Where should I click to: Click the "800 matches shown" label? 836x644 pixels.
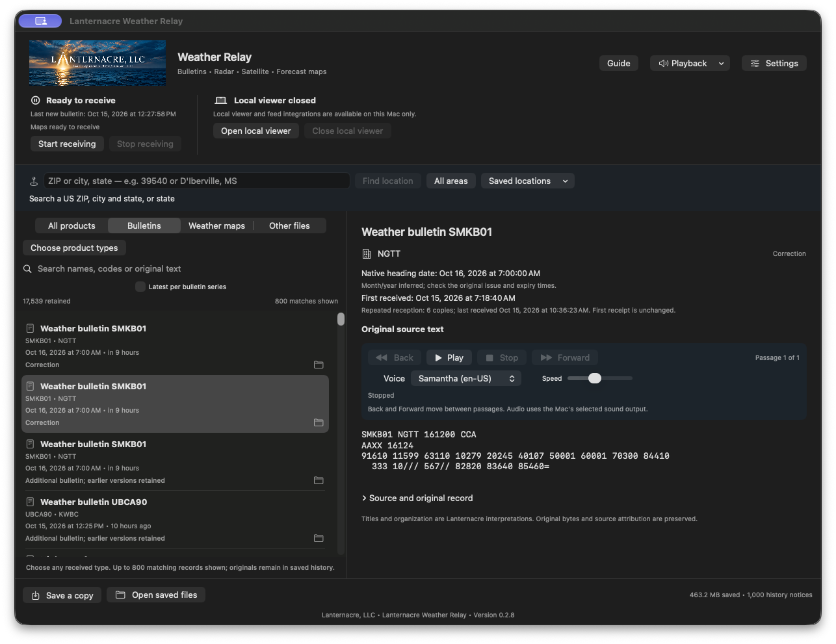pyautogui.click(x=306, y=302)
